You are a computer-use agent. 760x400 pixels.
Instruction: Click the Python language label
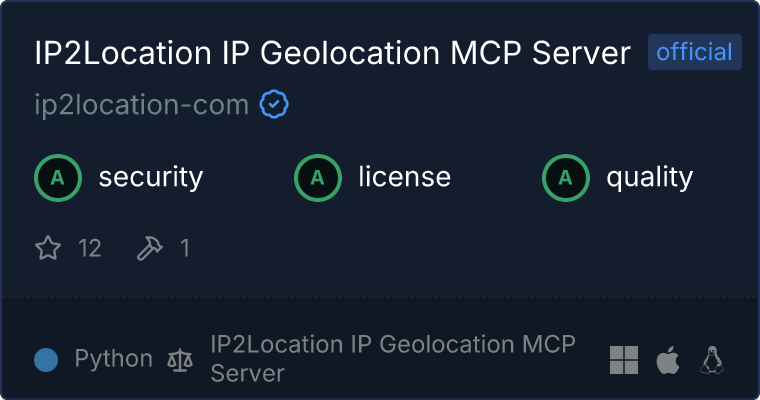[x=113, y=360]
